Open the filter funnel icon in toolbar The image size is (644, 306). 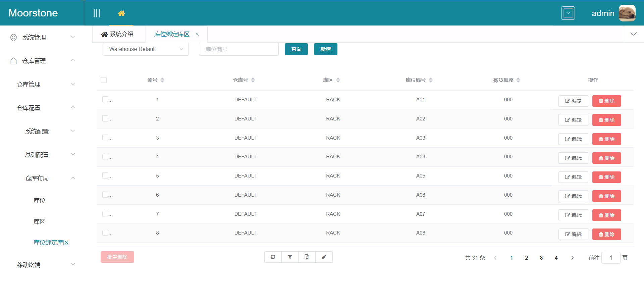(290, 257)
